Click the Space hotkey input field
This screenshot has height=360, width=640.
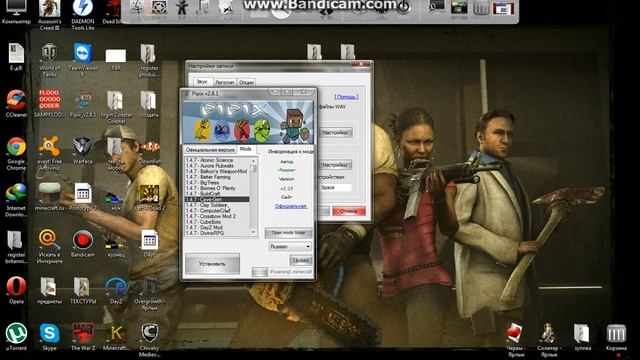pos(336,188)
